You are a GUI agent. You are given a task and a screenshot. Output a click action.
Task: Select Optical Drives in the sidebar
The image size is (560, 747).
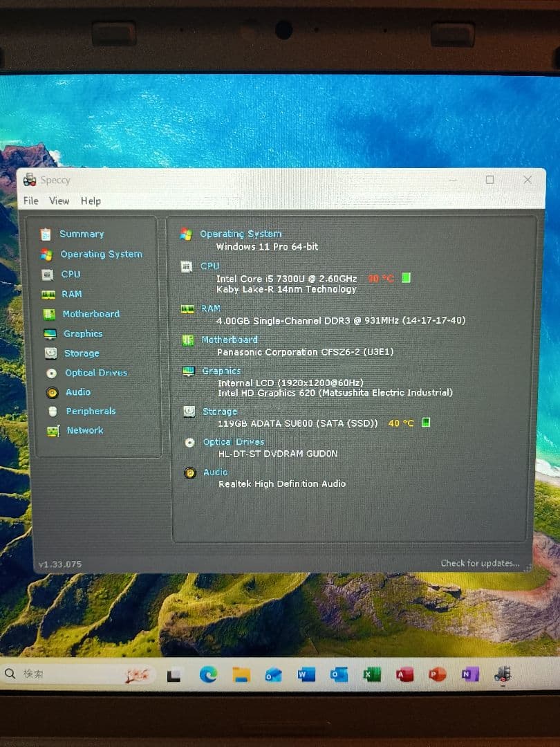96,373
